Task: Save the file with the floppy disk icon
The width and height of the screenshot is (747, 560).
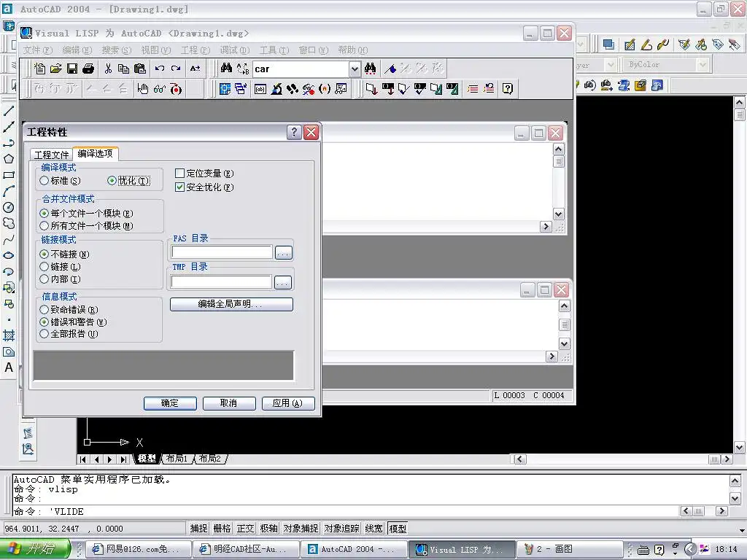Action: [x=72, y=69]
